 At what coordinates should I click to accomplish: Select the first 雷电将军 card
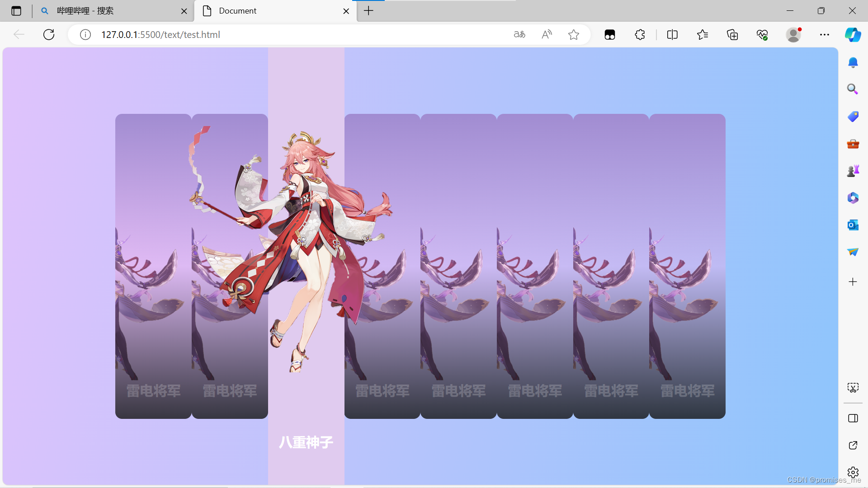click(x=153, y=266)
